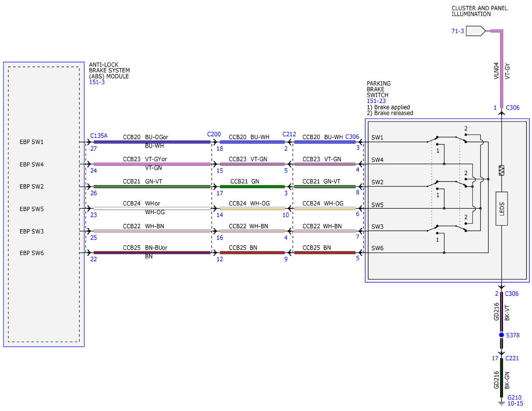Click the "EBP SW2" module pin label
This screenshot has height=411, width=532.
pos(31,187)
